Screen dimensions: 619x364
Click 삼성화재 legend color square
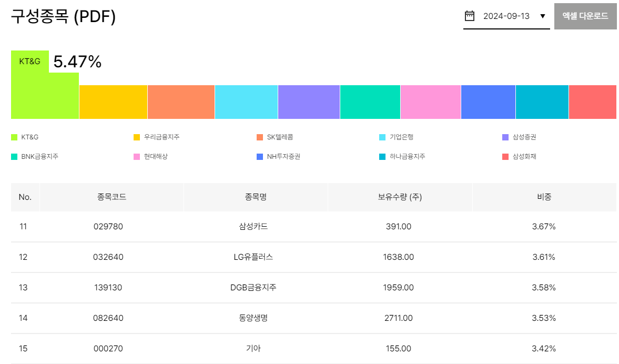pos(505,157)
